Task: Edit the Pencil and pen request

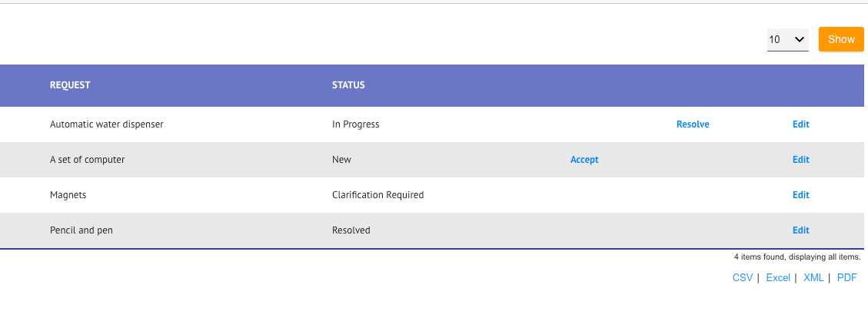Action: point(801,230)
